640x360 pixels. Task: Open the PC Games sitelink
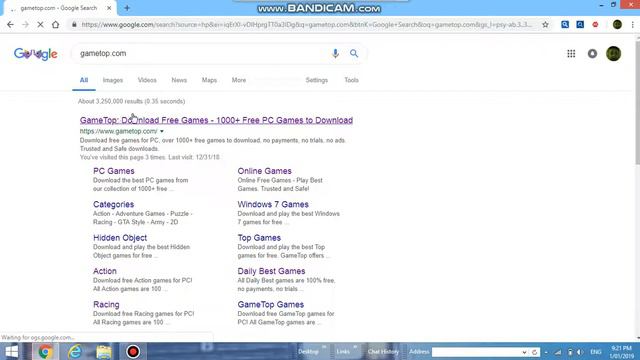(x=113, y=171)
